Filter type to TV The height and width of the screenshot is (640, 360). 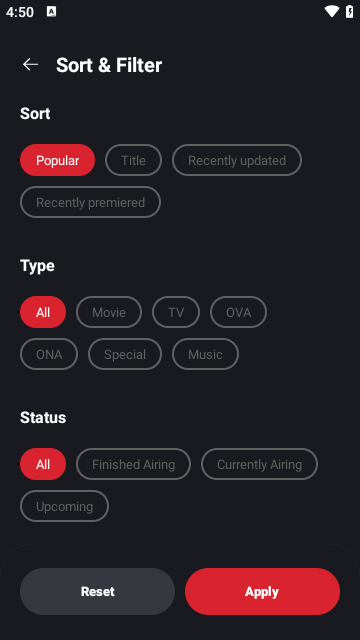point(176,312)
